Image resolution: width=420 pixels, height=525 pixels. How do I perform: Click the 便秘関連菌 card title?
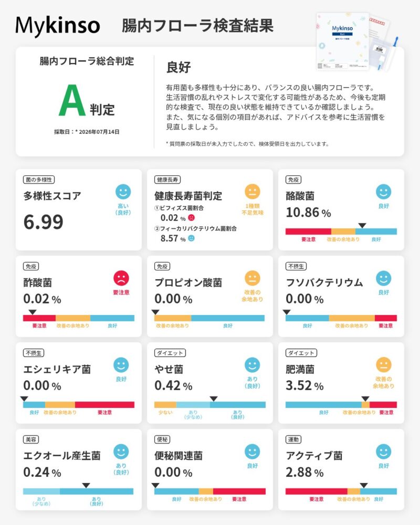pos(178,456)
